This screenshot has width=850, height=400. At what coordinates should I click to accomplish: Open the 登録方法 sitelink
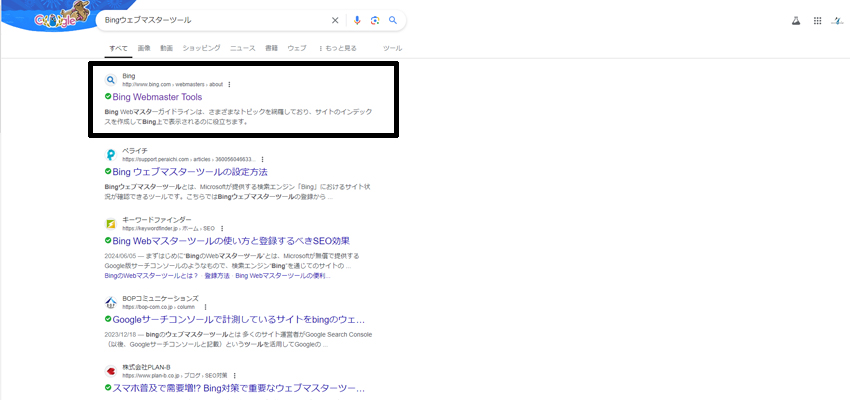pyautogui.click(x=217, y=276)
